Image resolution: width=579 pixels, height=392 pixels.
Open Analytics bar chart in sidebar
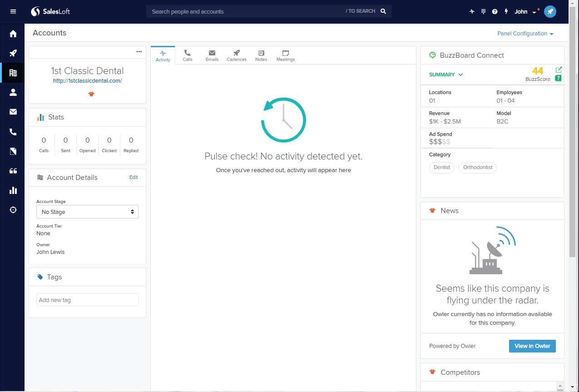pyautogui.click(x=13, y=190)
